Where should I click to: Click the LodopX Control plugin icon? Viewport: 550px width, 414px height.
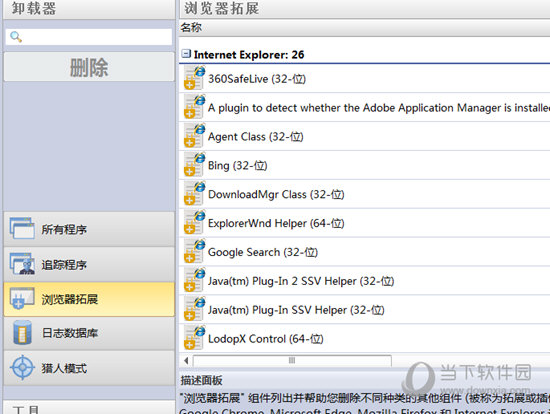[x=194, y=338]
